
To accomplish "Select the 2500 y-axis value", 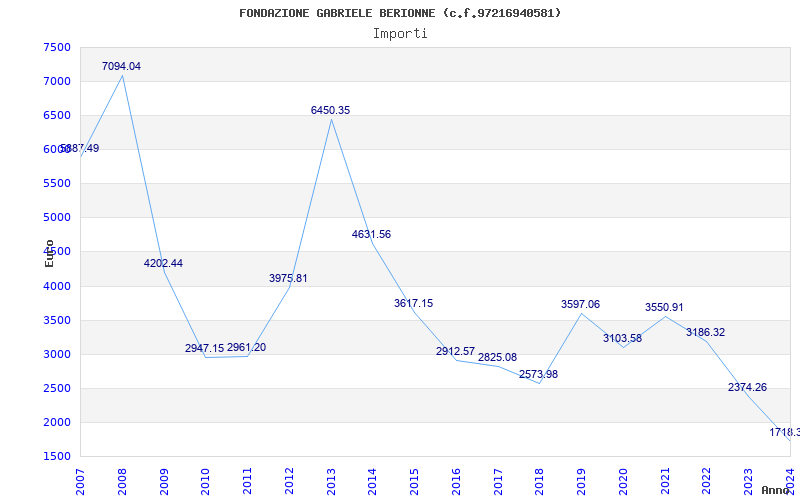I will 57,388.
